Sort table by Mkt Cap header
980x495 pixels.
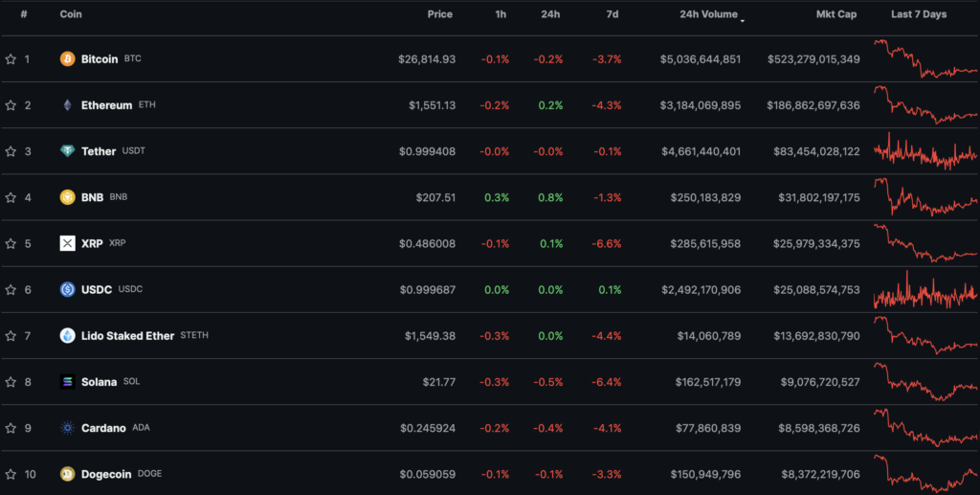pyautogui.click(x=835, y=14)
